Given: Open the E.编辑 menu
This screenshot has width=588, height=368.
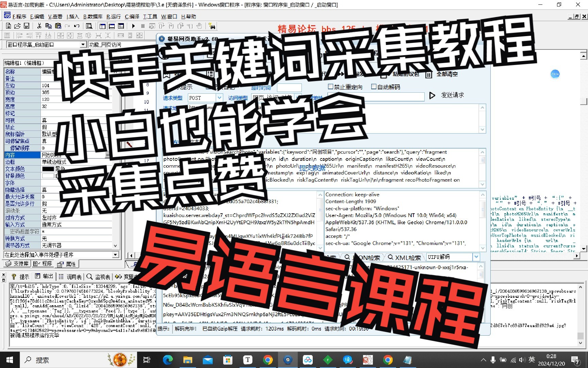Looking at the screenshot, I should tap(37, 16).
